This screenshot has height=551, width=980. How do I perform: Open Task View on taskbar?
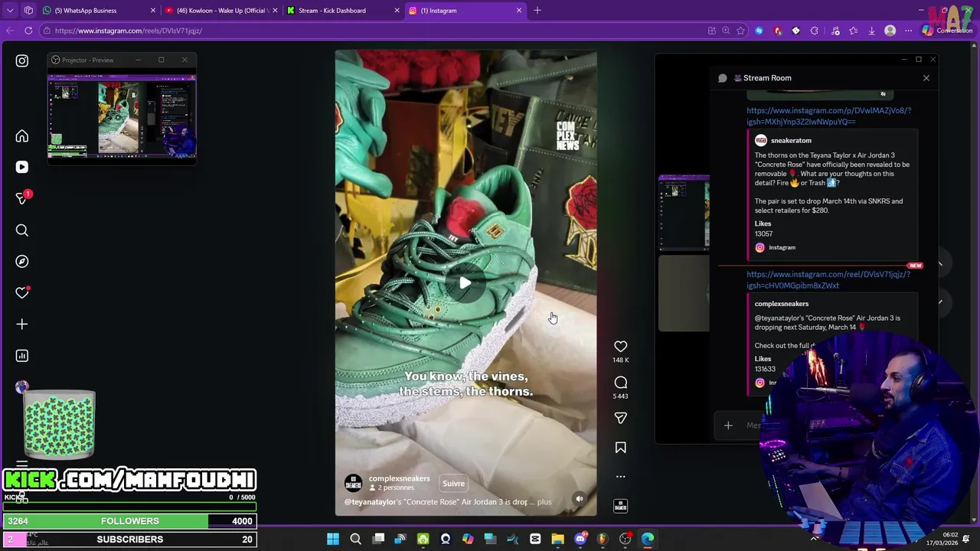pos(378,539)
